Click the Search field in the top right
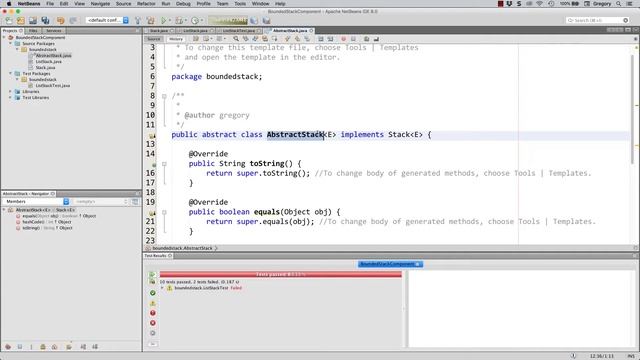The height and width of the screenshot is (360, 640). click(x=597, y=20)
